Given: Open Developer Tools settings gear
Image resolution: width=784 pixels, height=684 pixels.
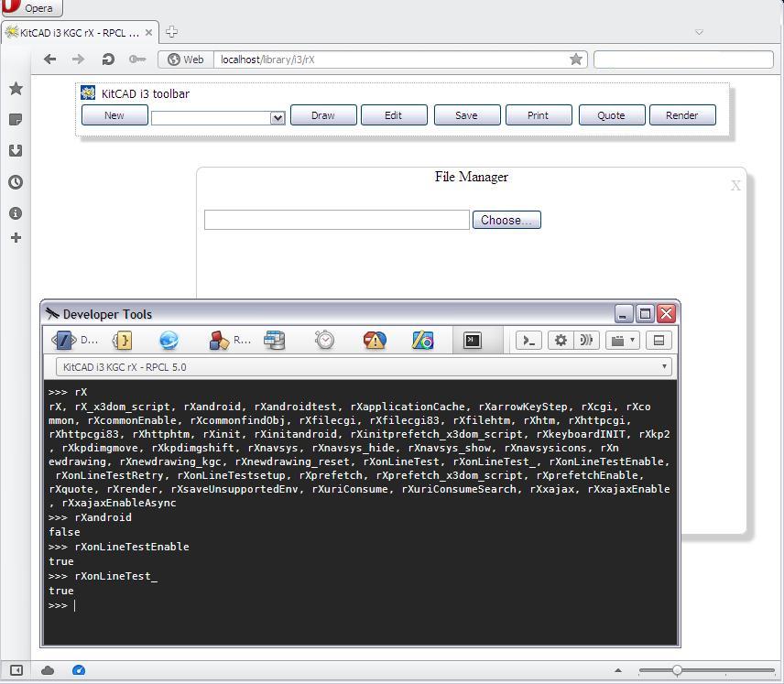Looking at the screenshot, I should (x=561, y=341).
